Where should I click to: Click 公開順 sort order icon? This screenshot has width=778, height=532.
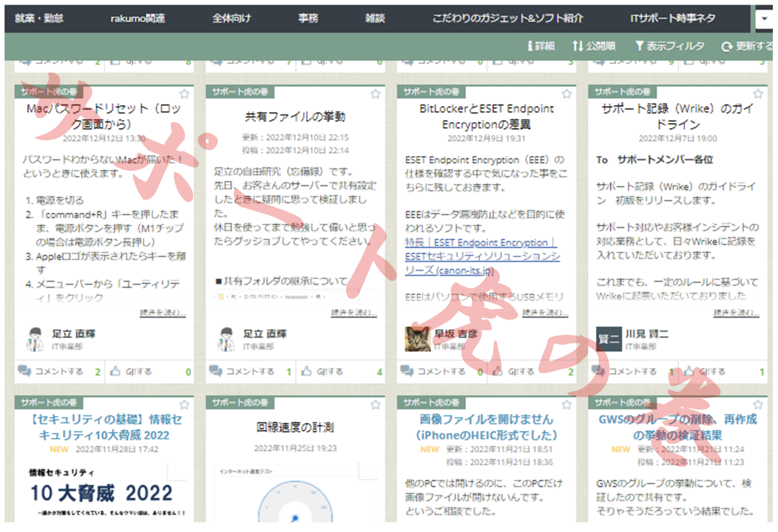pos(578,46)
